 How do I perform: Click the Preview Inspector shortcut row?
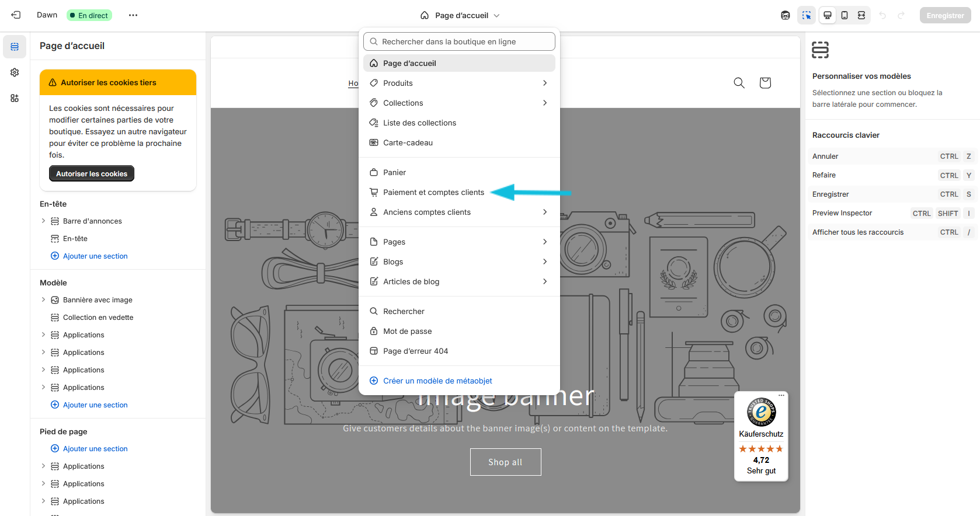[892, 213]
